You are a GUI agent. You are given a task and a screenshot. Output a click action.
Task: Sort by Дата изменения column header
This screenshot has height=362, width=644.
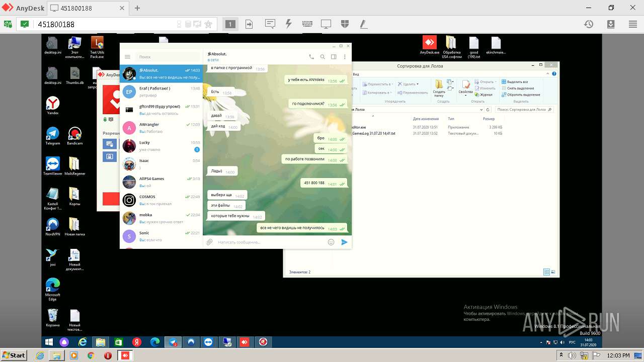[x=426, y=119]
